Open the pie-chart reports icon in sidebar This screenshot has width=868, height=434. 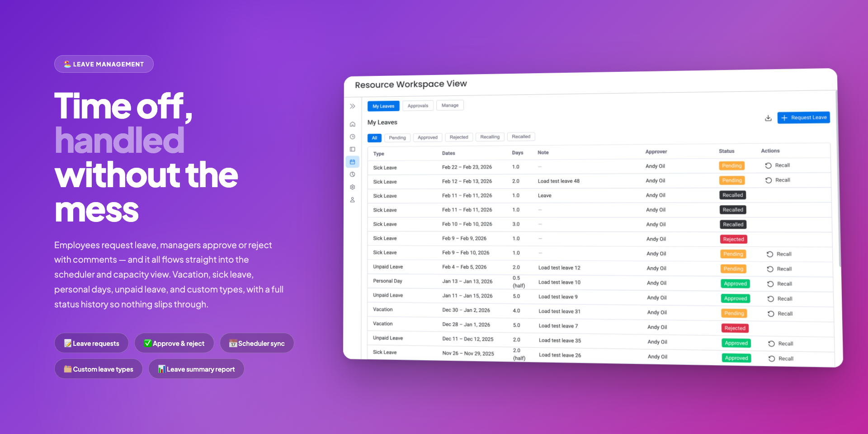pos(352,174)
